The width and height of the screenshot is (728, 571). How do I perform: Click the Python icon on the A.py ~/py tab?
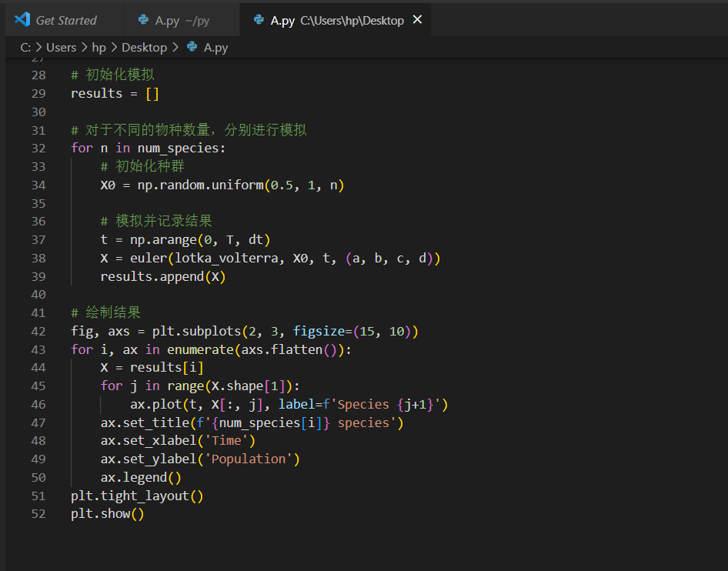143,19
